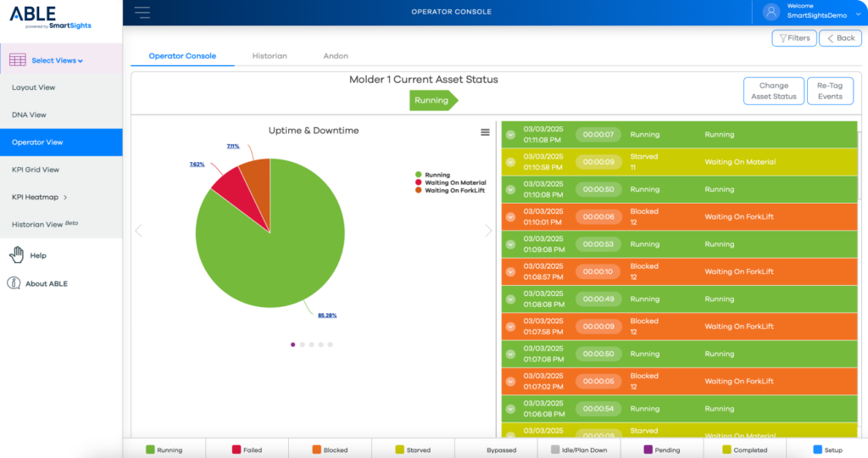
Task: Open the SmartSightsDemo account dropdown arrow
Action: [x=858, y=13]
